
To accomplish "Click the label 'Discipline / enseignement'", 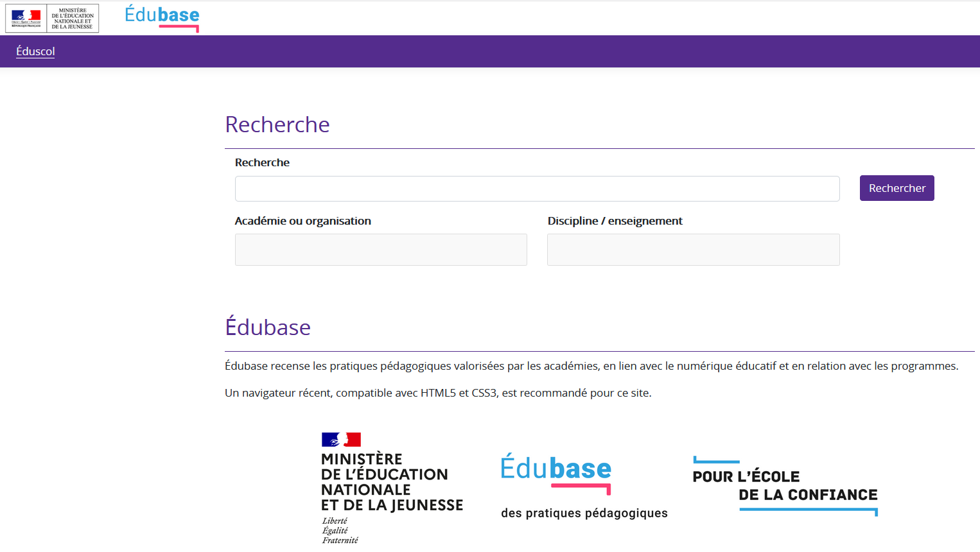I will click(615, 221).
